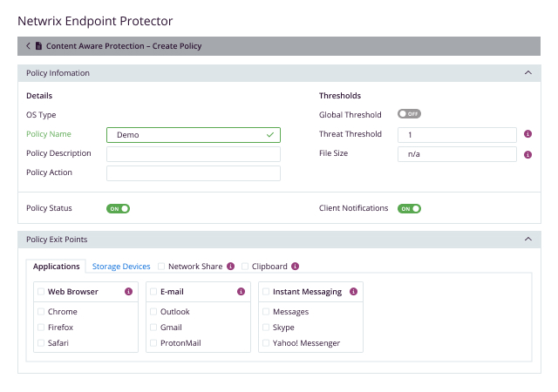Open the Instant Messaging info icon
This screenshot has width=558, height=392.
(x=353, y=292)
